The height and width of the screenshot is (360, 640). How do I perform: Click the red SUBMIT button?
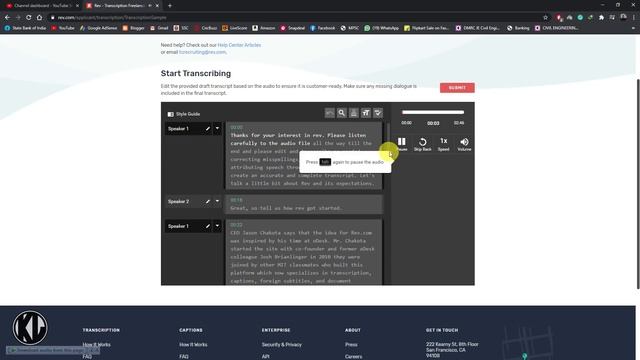[x=457, y=88]
